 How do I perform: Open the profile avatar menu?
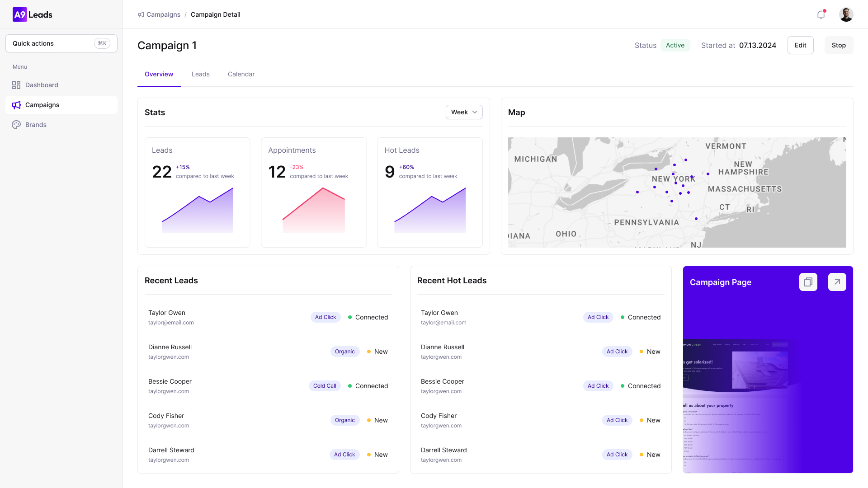846,14
